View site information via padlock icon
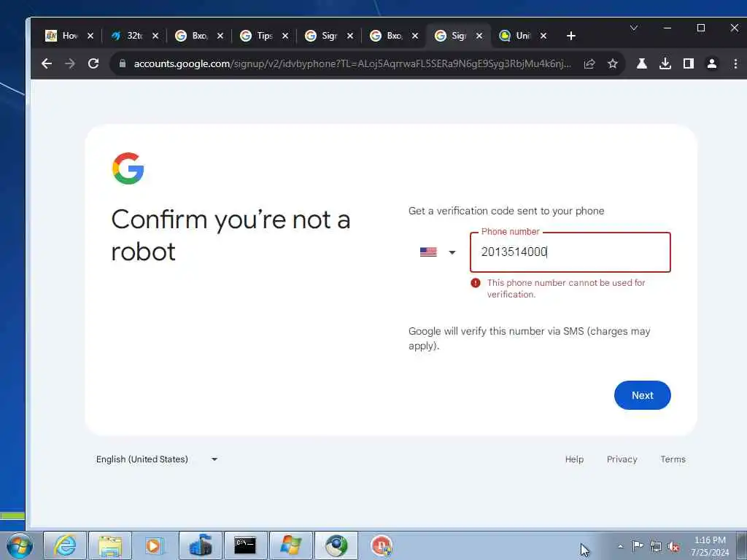This screenshot has height=560, width=747. point(123,63)
